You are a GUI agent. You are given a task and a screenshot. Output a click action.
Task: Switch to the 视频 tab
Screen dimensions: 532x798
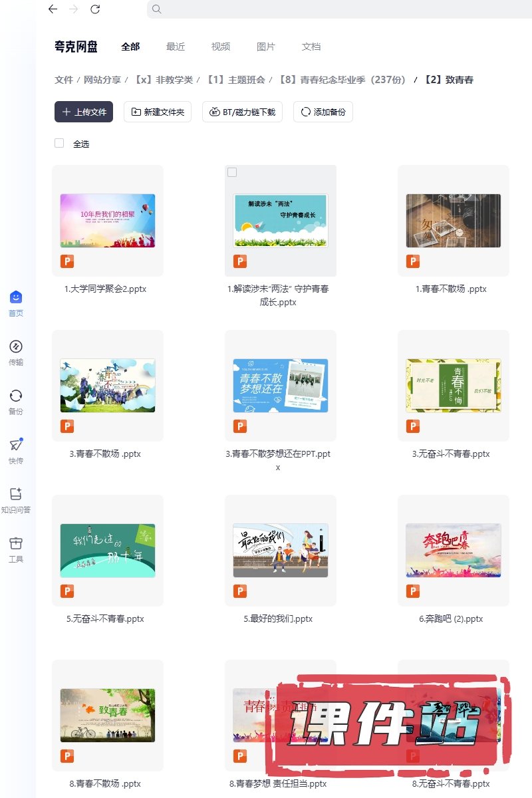[221, 47]
